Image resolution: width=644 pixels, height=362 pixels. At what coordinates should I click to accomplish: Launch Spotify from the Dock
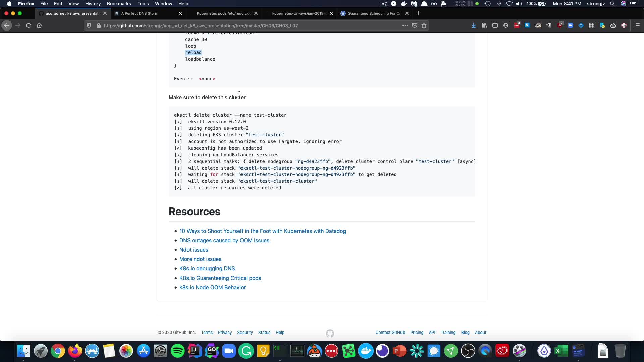click(177, 351)
